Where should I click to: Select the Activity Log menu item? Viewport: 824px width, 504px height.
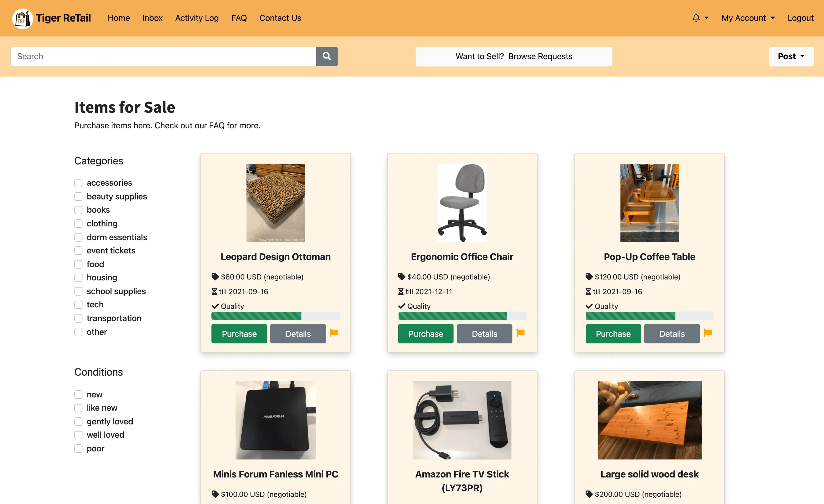pos(197,17)
